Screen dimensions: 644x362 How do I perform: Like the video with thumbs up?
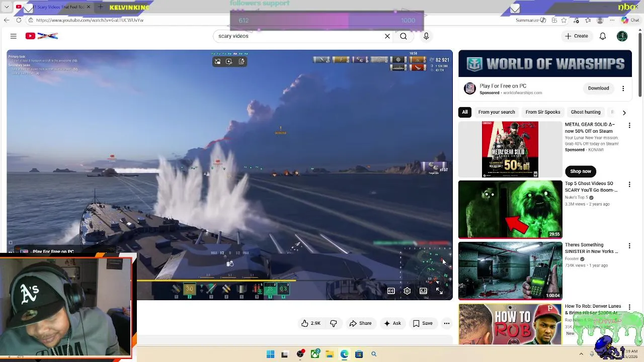[311, 323]
